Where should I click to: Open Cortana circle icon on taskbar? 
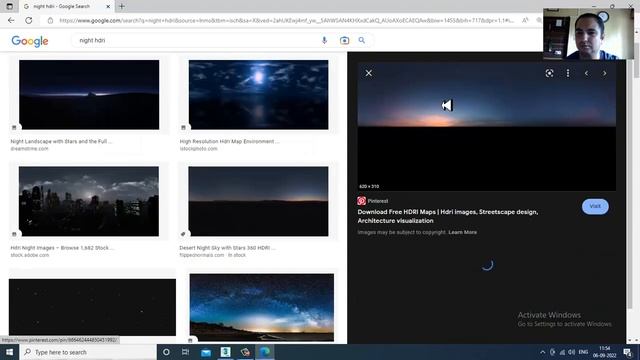(x=166, y=352)
